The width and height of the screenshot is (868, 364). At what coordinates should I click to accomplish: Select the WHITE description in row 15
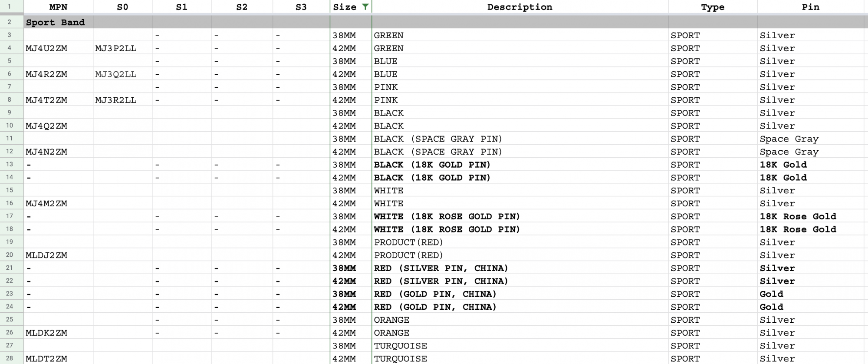click(x=520, y=190)
